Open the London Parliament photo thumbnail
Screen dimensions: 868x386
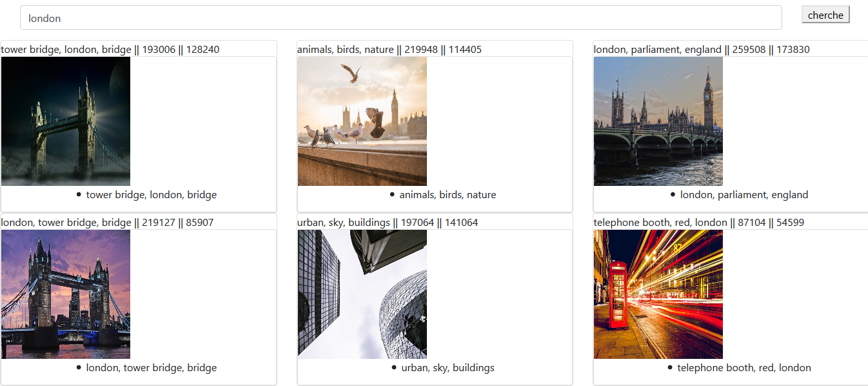(x=658, y=121)
